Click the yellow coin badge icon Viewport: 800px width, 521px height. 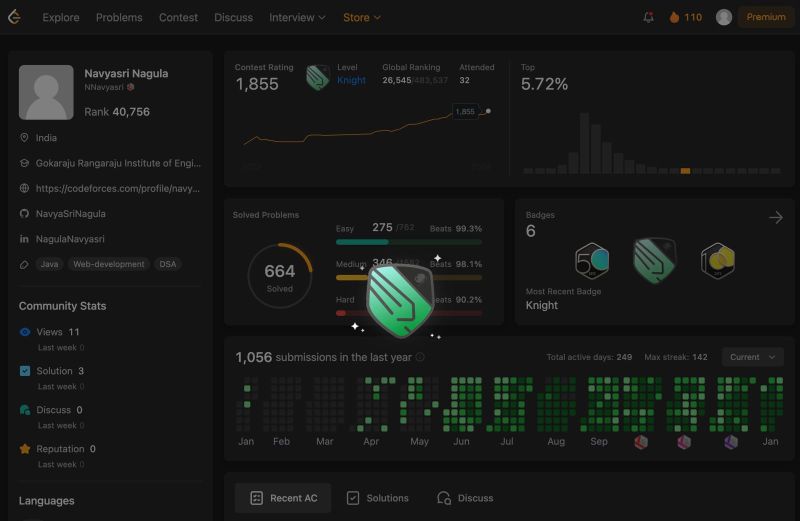pos(717,261)
